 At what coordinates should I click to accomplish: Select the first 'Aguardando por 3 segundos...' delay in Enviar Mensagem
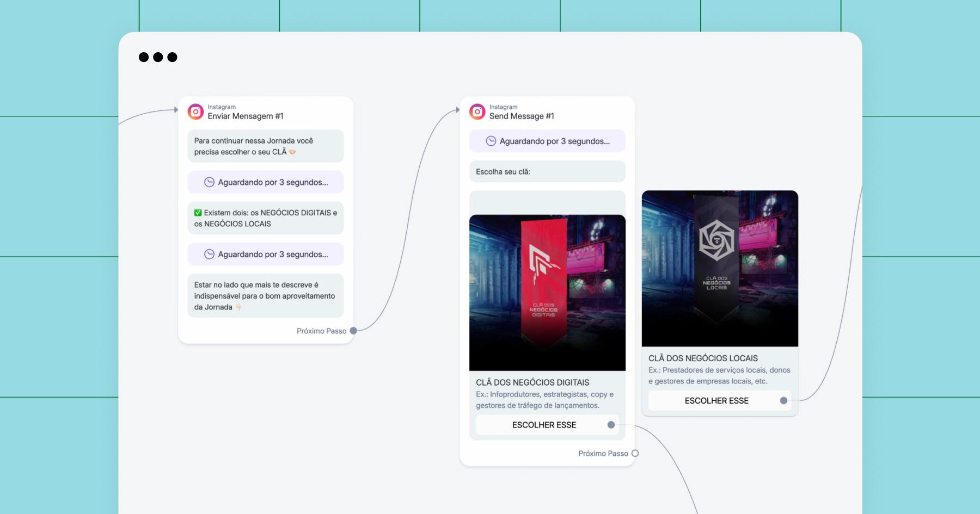266,182
